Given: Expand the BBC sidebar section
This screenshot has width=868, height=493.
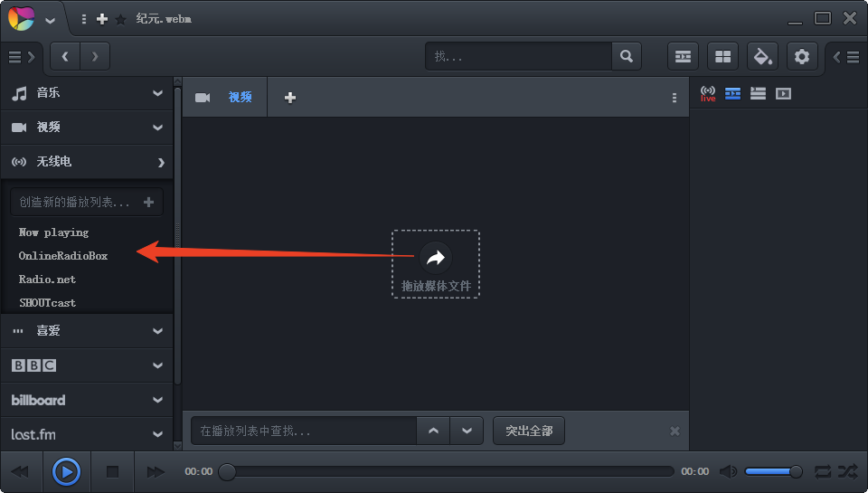Looking at the screenshot, I should [157, 365].
